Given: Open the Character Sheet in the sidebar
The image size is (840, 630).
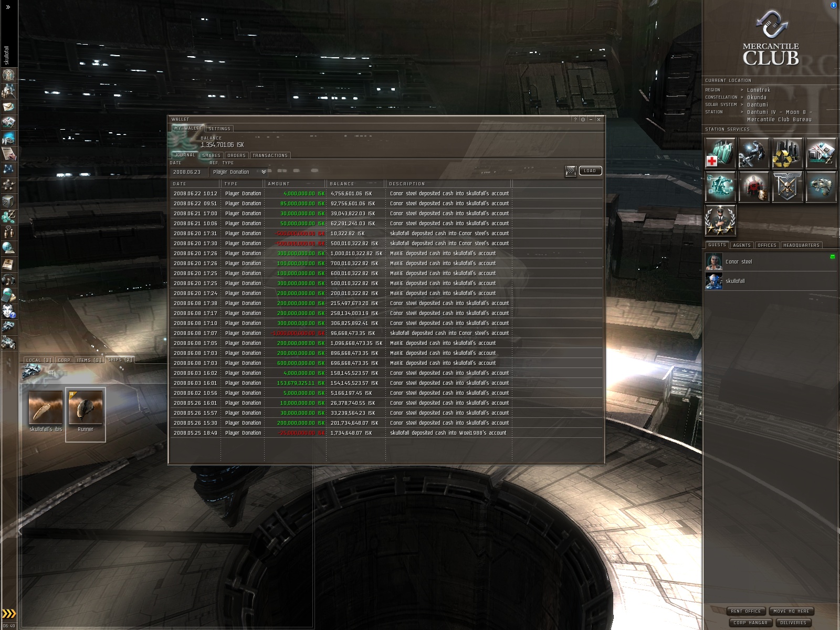Looking at the screenshot, I should (8, 75).
